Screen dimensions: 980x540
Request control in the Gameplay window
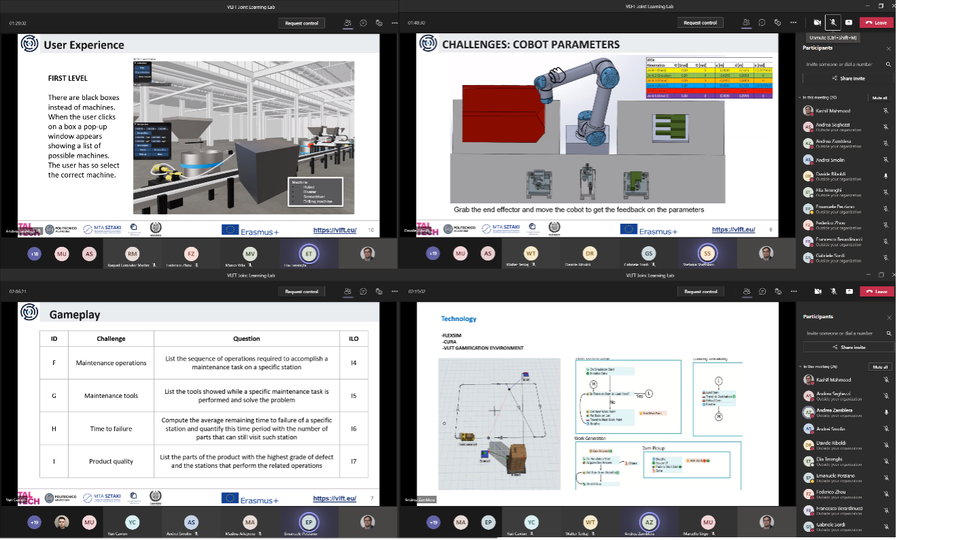[x=302, y=292]
